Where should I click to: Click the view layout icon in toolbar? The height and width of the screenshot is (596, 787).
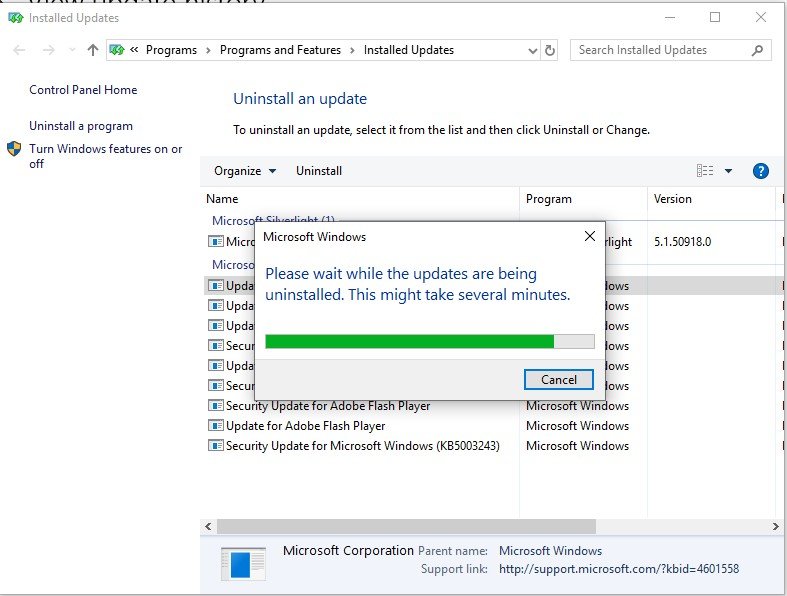point(705,171)
